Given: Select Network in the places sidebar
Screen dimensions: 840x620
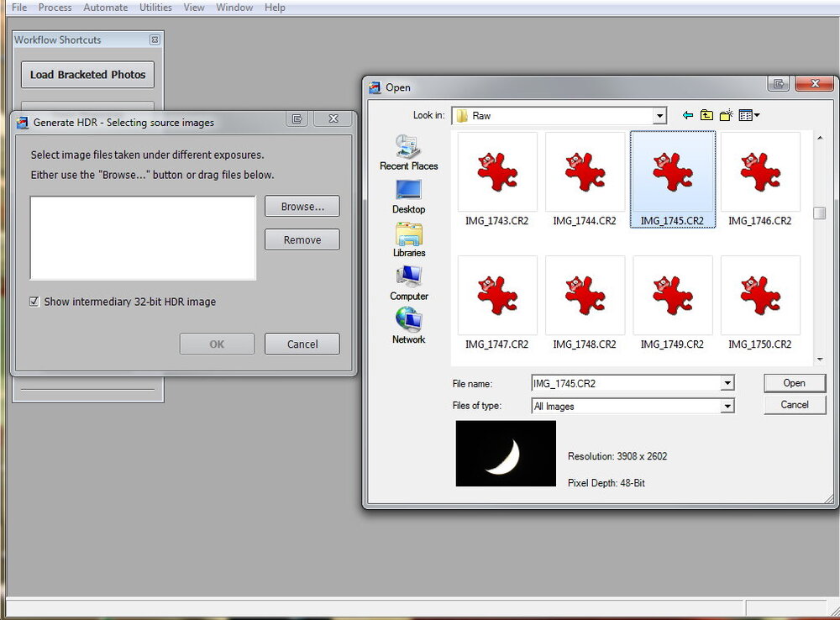Looking at the screenshot, I should tap(408, 326).
